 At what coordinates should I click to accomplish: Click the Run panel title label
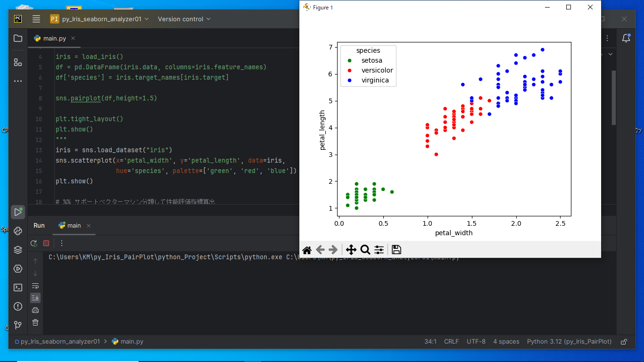pos(39,226)
